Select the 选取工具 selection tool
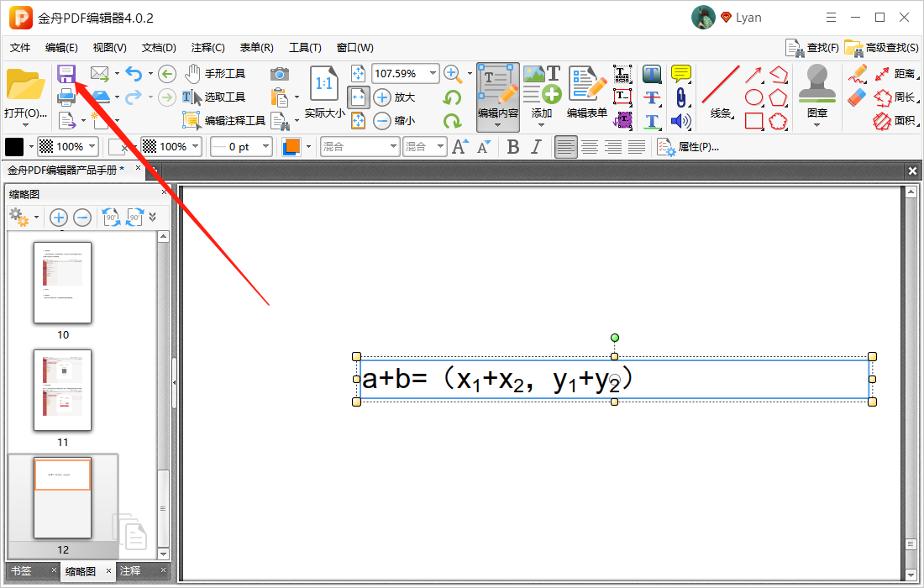 [x=213, y=97]
